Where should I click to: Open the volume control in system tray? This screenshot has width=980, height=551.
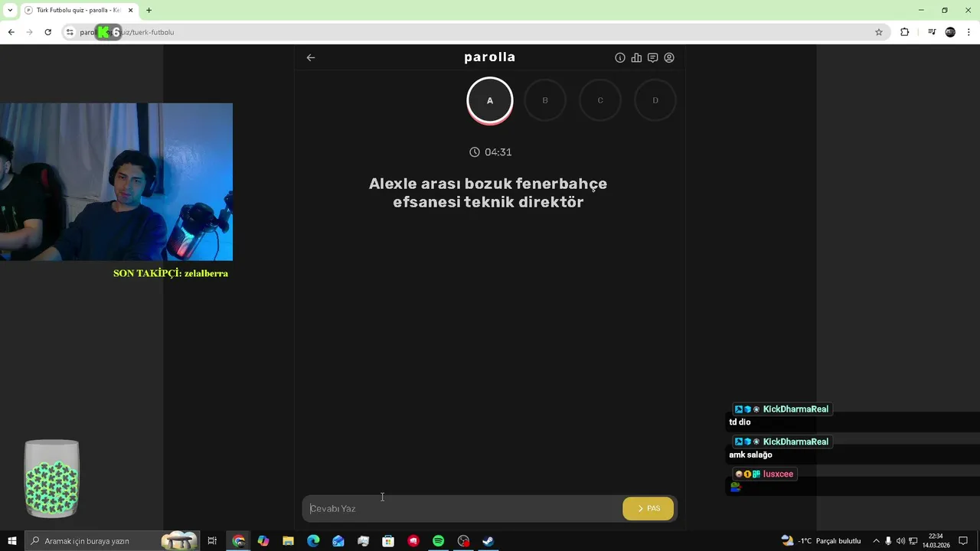pos(900,541)
